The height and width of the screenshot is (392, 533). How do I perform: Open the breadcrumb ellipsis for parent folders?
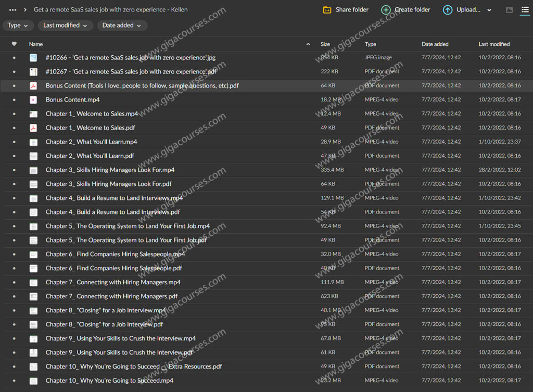12,10
